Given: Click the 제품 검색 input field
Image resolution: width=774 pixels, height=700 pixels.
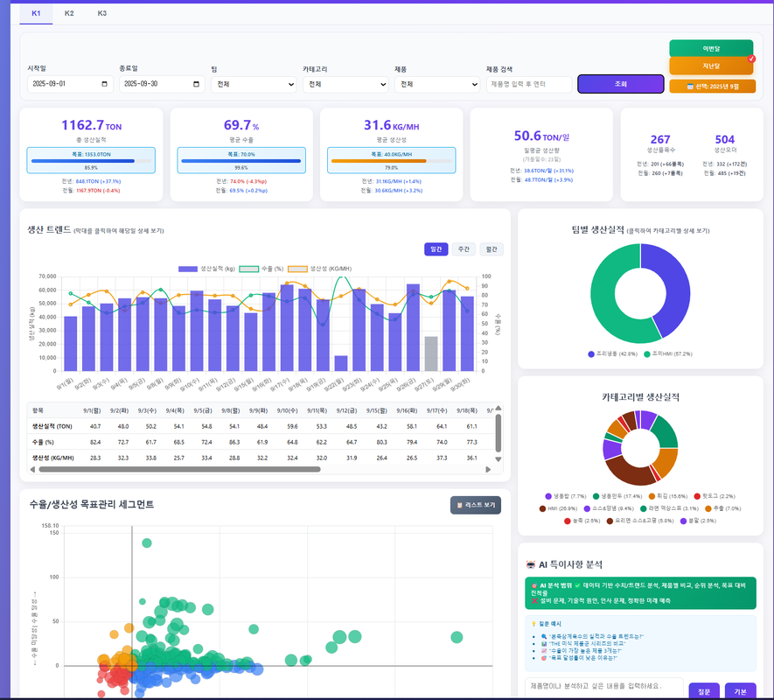Looking at the screenshot, I should point(528,85).
